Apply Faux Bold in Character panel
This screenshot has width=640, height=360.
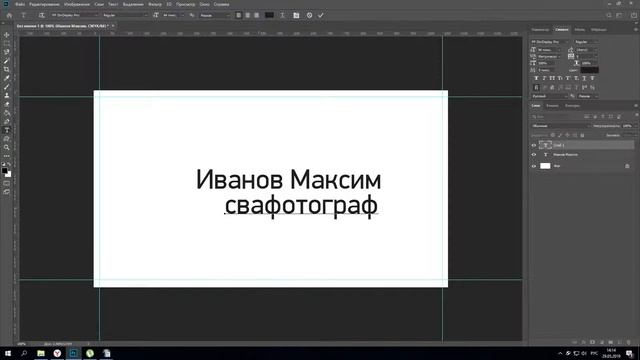[x=536, y=78]
